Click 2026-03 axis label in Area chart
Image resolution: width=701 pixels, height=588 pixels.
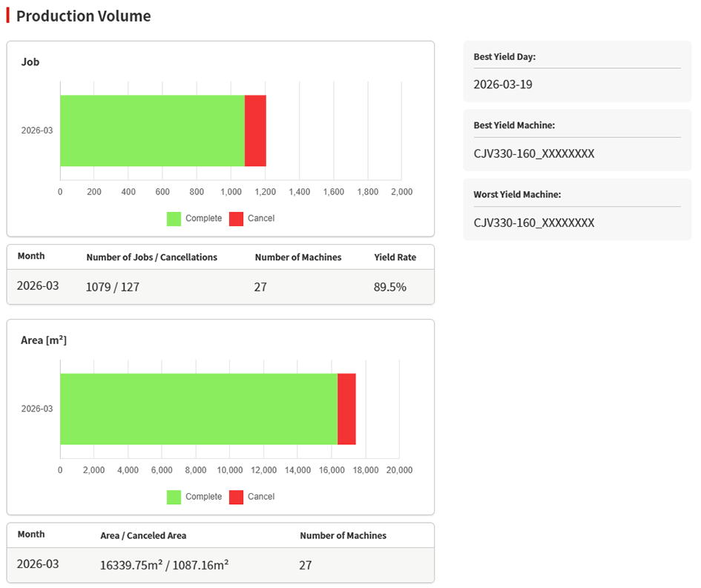point(37,409)
